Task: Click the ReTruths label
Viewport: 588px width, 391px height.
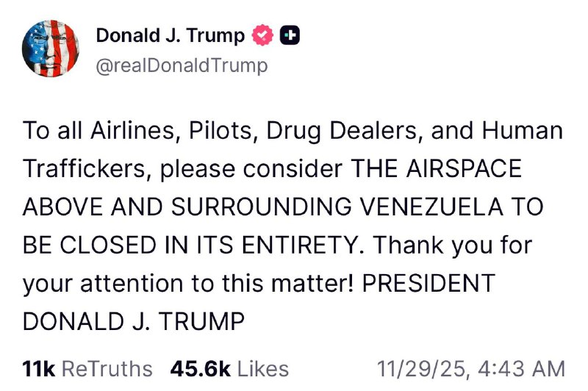Action: click(107, 368)
